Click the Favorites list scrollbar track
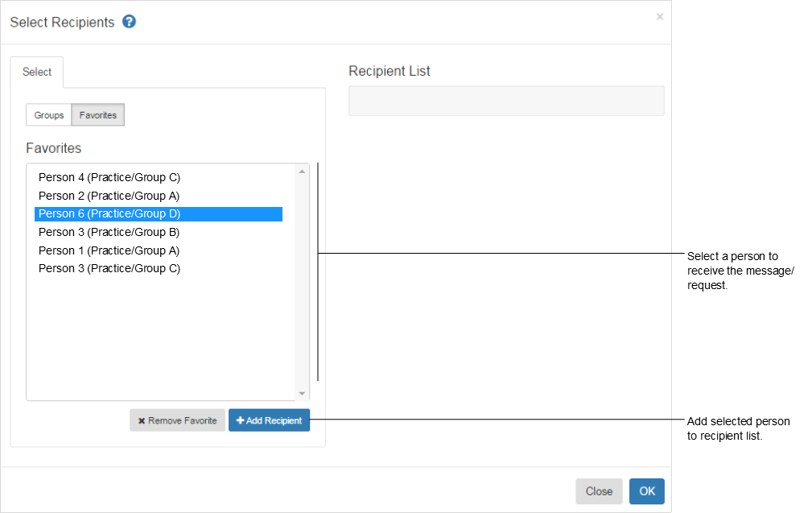This screenshot has height=513, width=812. tap(303, 282)
